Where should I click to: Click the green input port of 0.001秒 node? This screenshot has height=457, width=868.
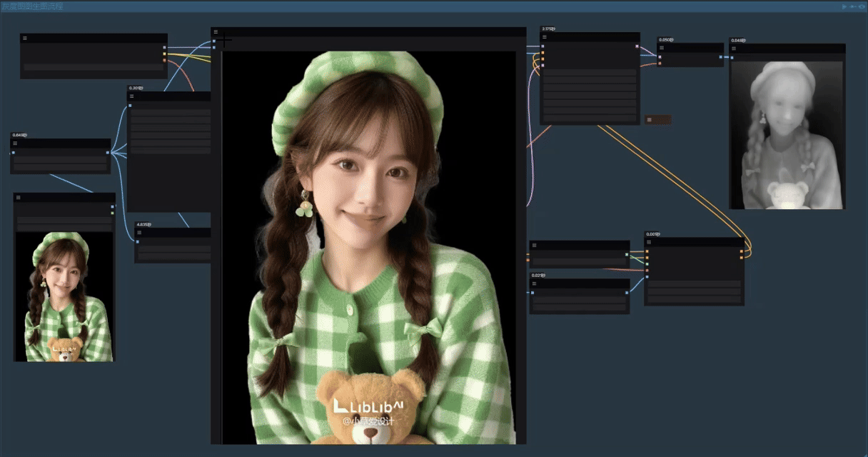(x=647, y=263)
